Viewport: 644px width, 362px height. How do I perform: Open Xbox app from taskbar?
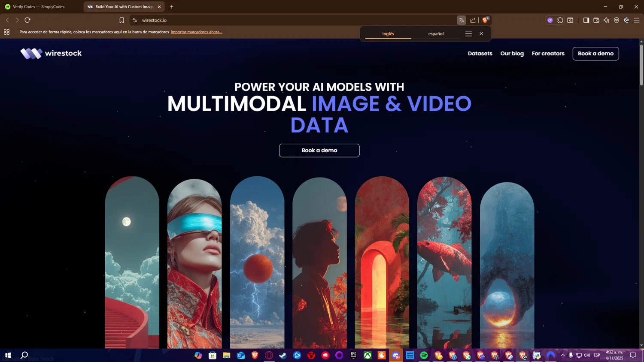click(x=368, y=355)
